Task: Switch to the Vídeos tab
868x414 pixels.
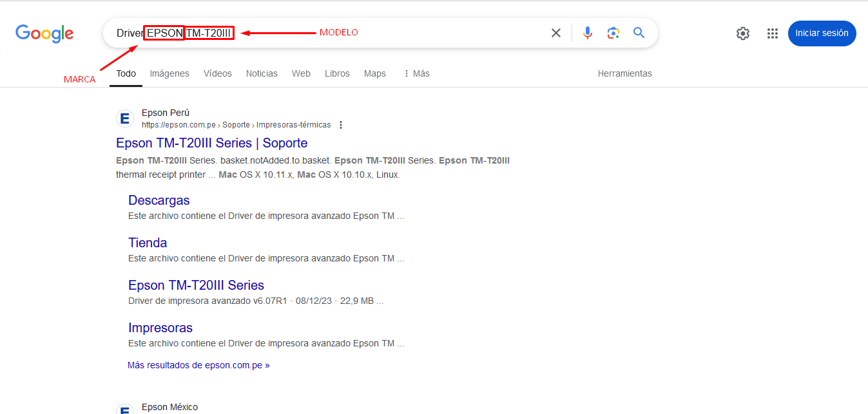Action: pos(218,73)
